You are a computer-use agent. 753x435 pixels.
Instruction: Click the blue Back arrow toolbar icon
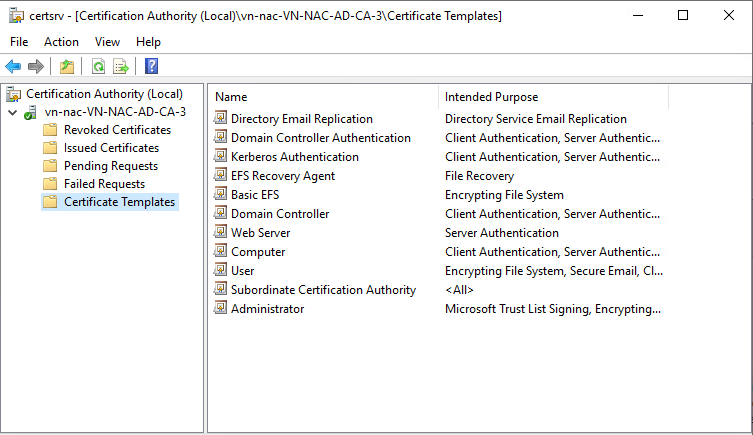[x=13, y=66]
